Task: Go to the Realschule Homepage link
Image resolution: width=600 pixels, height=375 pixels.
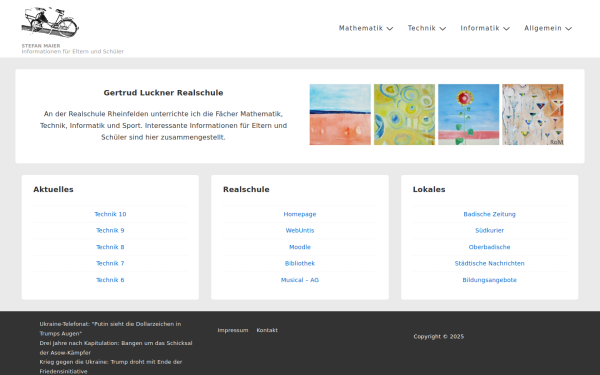Action: (300, 214)
